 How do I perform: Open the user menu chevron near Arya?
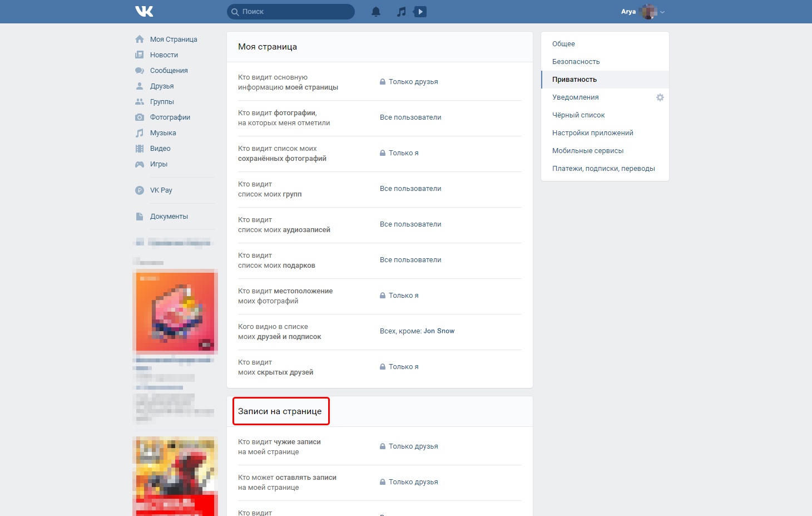(x=662, y=12)
